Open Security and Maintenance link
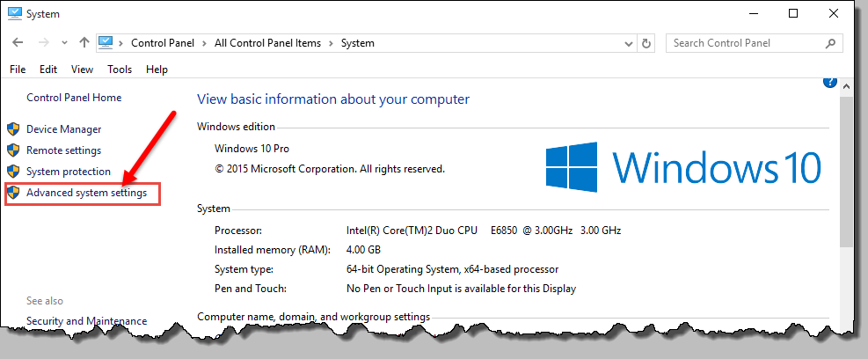The height and width of the screenshot is (359, 868). pyautogui.click(x=87, y=321)
